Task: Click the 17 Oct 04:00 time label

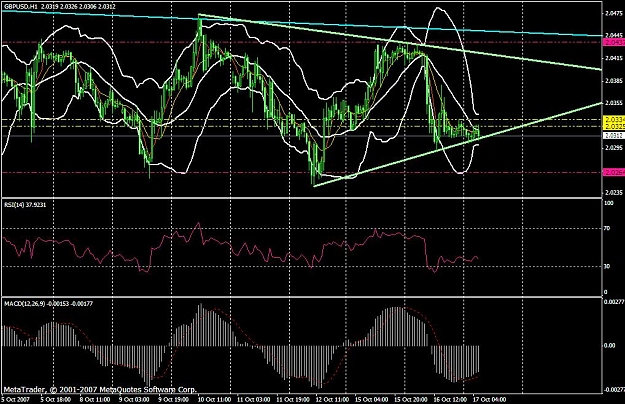Action: point(489,400)
